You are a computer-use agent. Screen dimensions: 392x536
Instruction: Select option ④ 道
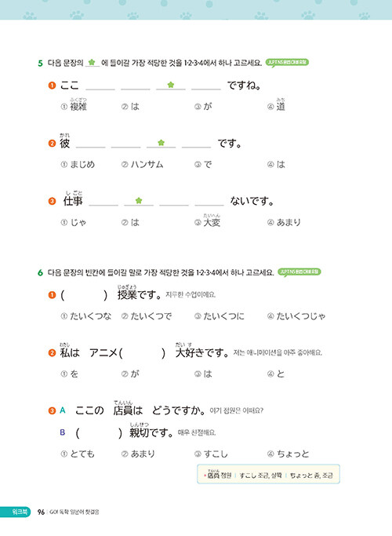276,104
